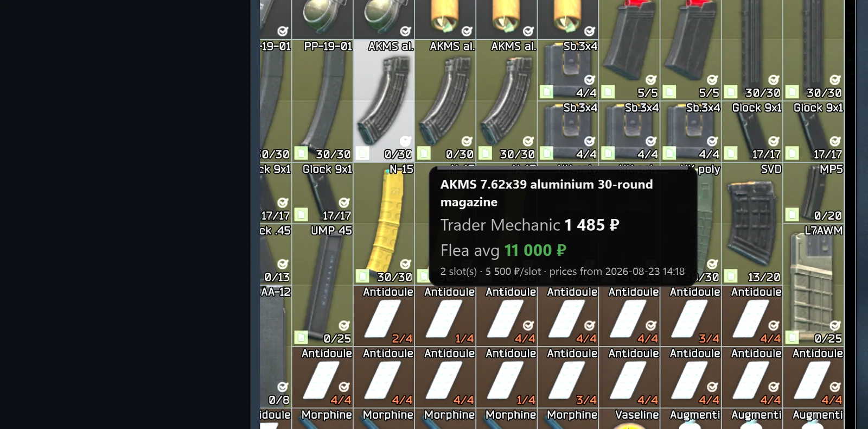The image size is (868, 429).
Task: Click the 'UMP 45' item name label
Action: (331, 230)
